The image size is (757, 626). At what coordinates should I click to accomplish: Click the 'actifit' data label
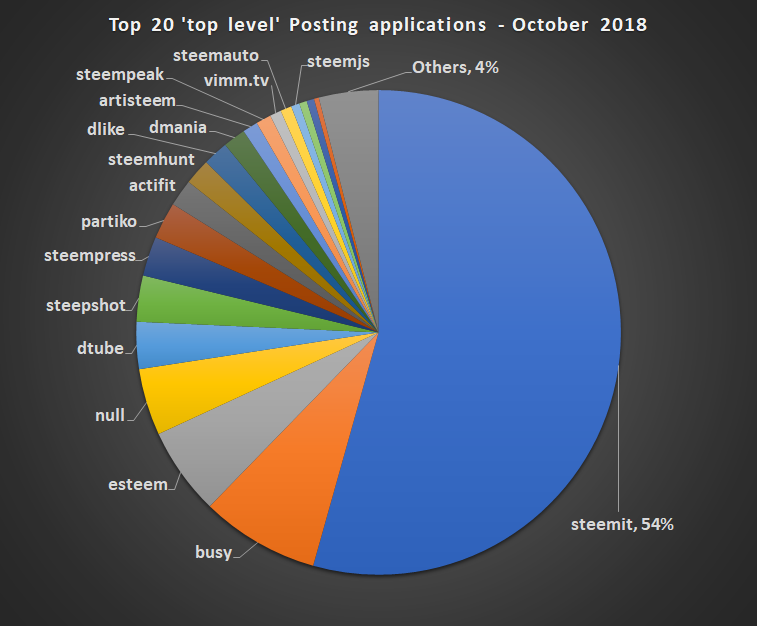[x=152, y=185]
